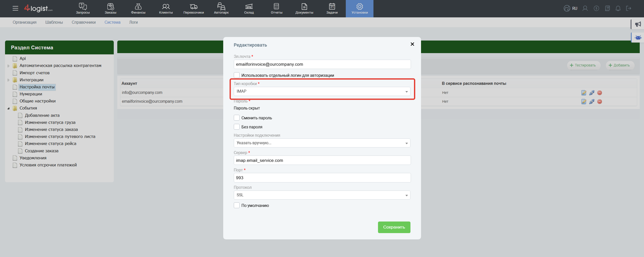Check the Сменить пароль checkbox

coord(237,118)
